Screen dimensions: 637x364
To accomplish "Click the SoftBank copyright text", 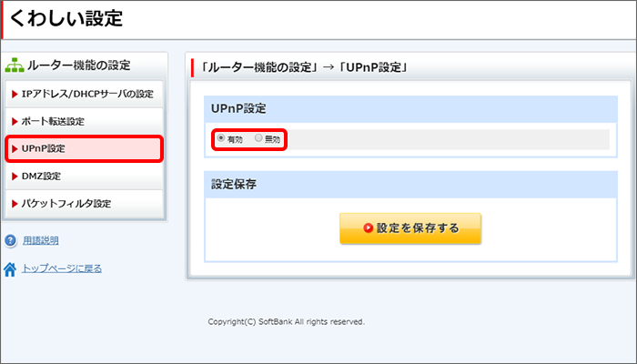I will [x=286, y=322].
